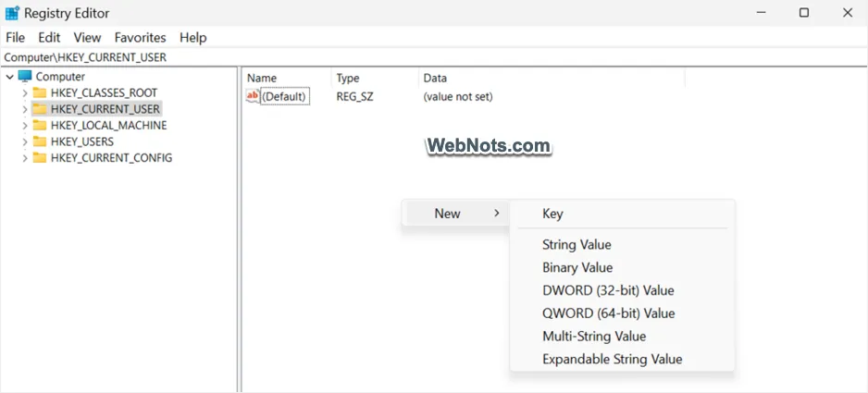
Task: Close the Registry Editor window
Action: (848, 13)
